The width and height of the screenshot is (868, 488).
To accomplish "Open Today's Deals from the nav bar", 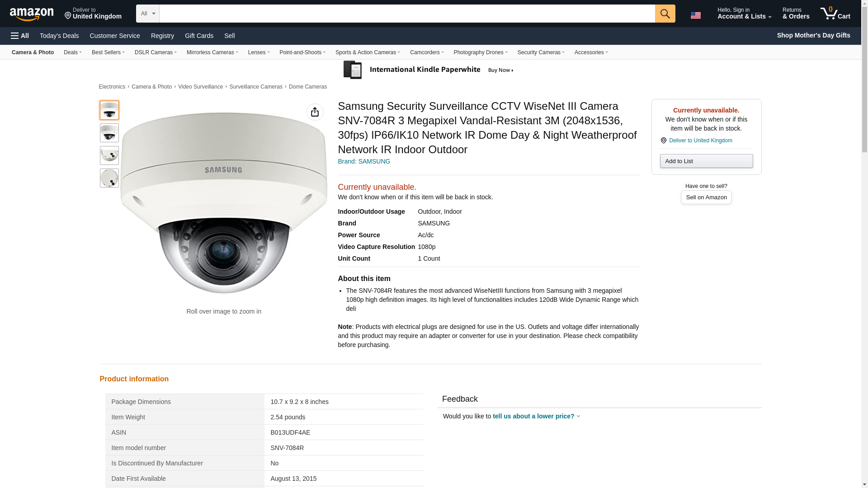I will point(59,36).
